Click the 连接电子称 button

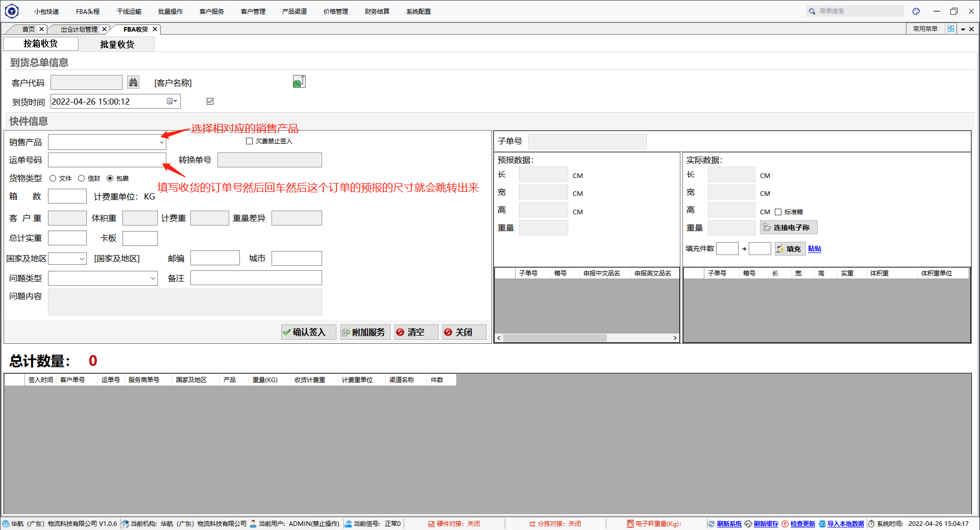click(789, 228)
